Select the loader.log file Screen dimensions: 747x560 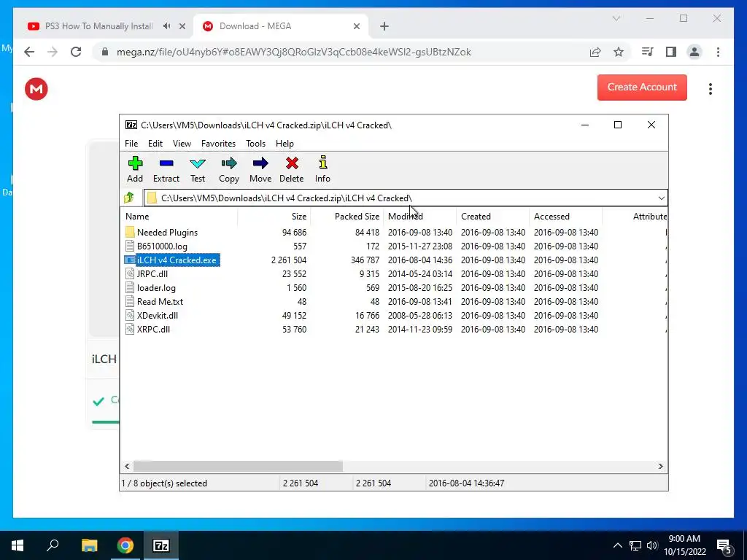(156, 287)
